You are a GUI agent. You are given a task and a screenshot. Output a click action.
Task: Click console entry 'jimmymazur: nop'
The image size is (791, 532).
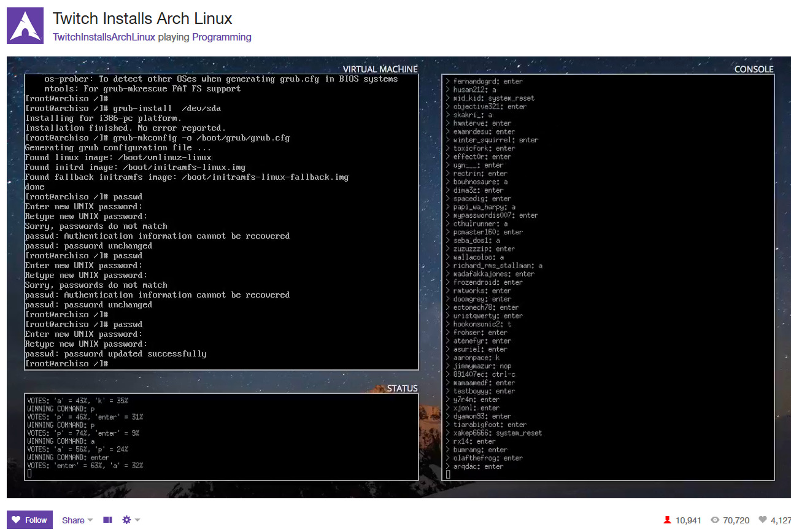click(479, 366)
